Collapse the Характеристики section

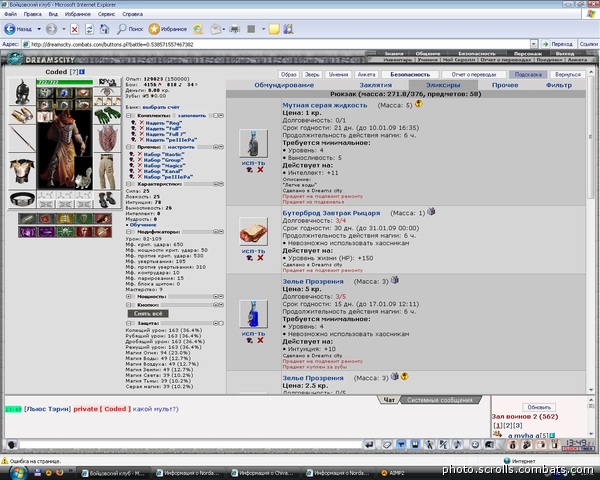tap(129, 184)
